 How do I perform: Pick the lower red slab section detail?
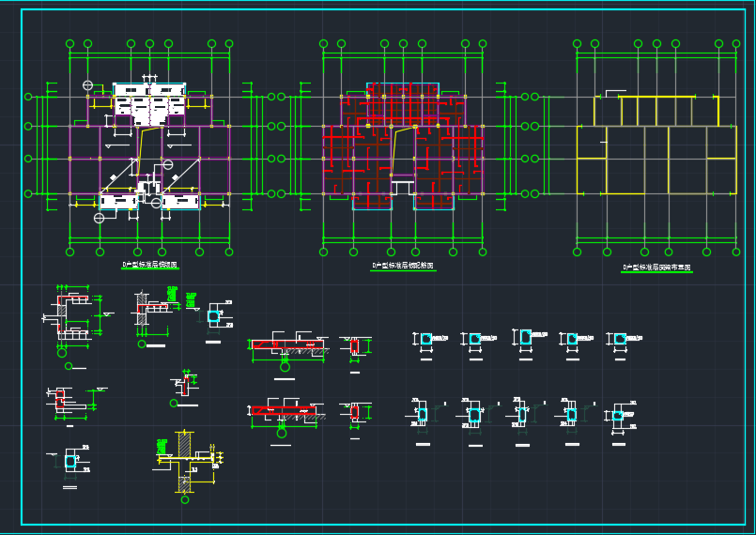pyautogui.click(x=285, y=411)
